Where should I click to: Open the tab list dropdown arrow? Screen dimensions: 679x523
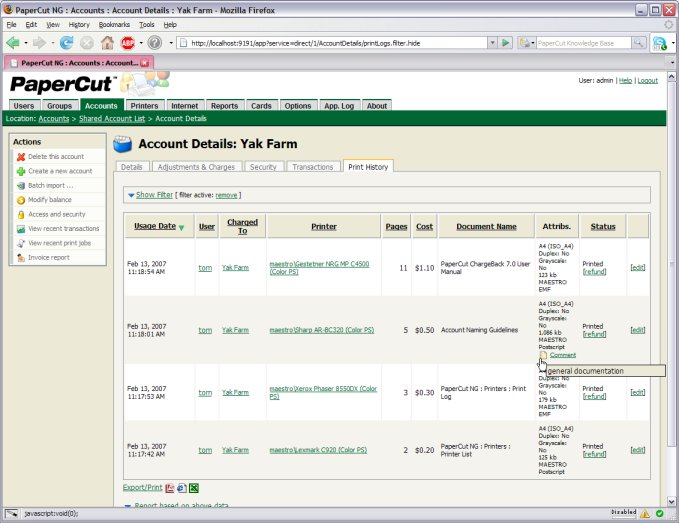coord(673,63)
